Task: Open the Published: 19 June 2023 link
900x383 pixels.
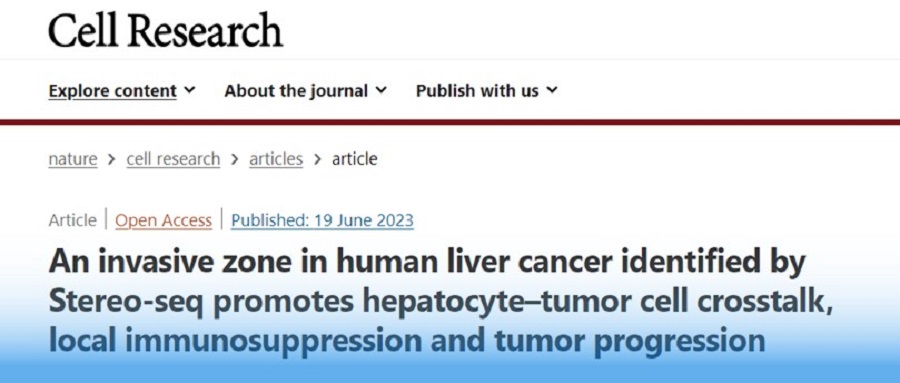Action: click(322, 220)
